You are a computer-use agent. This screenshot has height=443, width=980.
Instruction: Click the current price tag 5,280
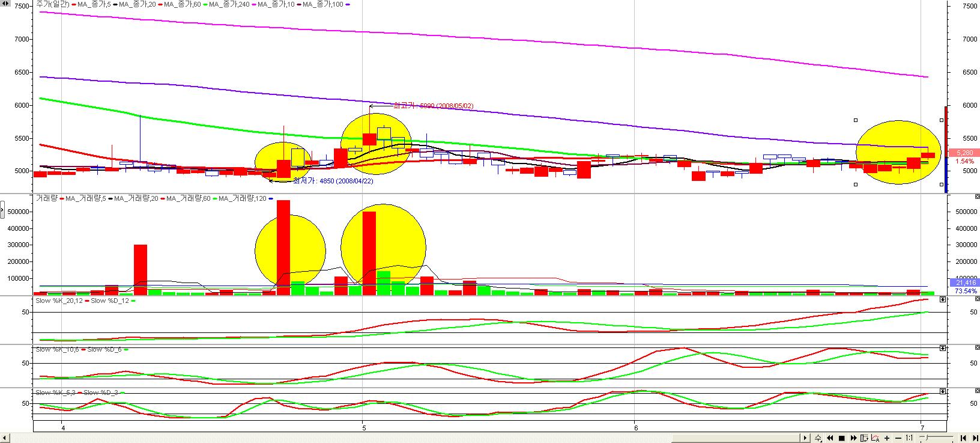[x=964, y=153]
